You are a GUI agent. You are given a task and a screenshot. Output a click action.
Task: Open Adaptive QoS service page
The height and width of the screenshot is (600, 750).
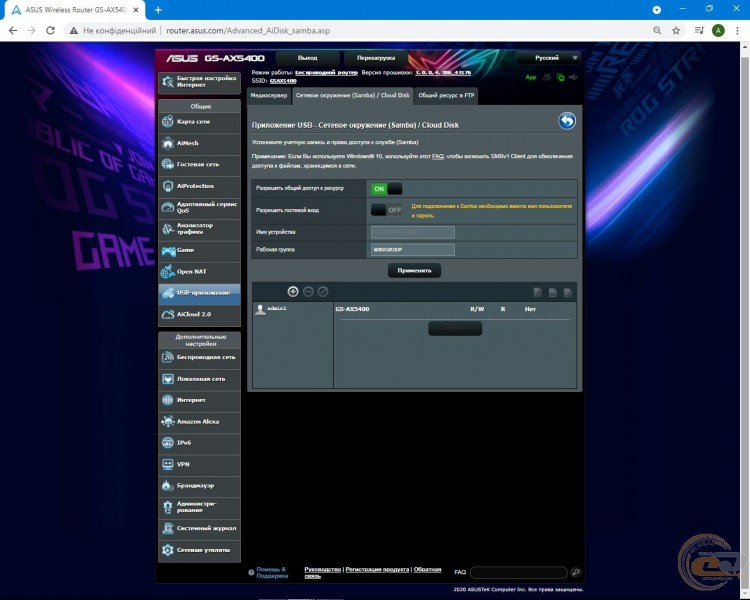pyautogui.click(x=199, y=207)
